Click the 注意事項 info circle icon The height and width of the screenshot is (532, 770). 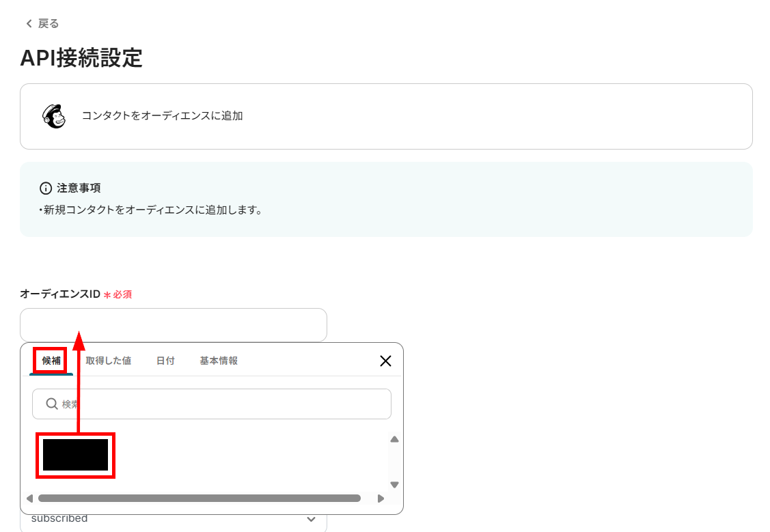tap(46, 188)
